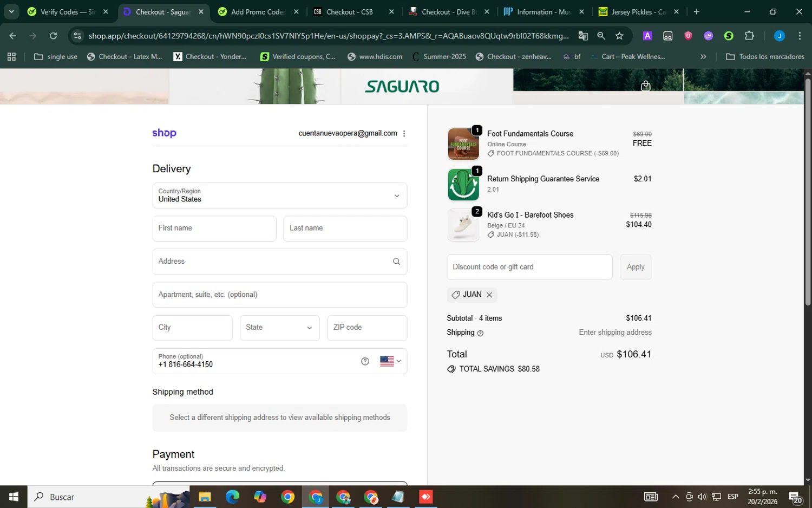Open Cart – Peak Wellnes... bookmark

coord(628,56)
